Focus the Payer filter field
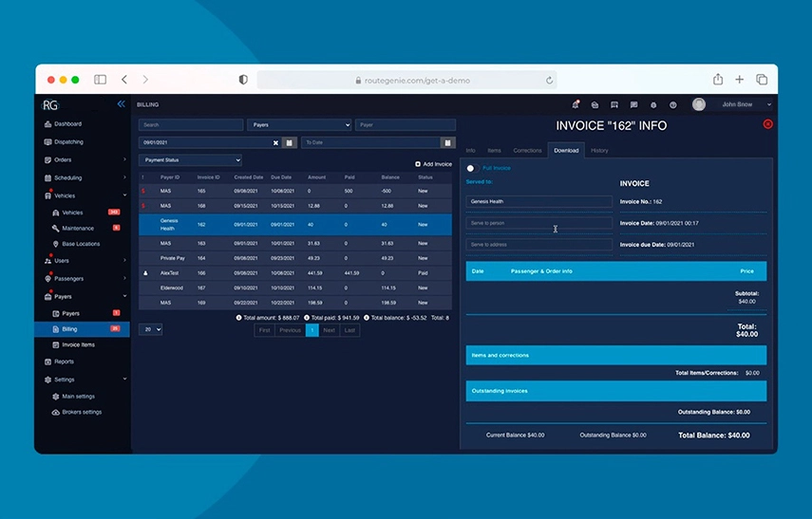The image size is (812, 519). (x=405, y=124)
